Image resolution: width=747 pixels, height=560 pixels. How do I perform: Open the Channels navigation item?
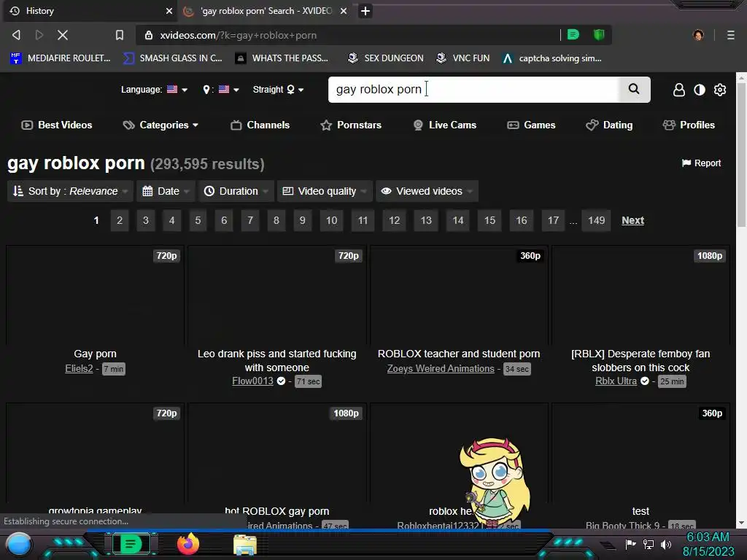coord(260,125)
